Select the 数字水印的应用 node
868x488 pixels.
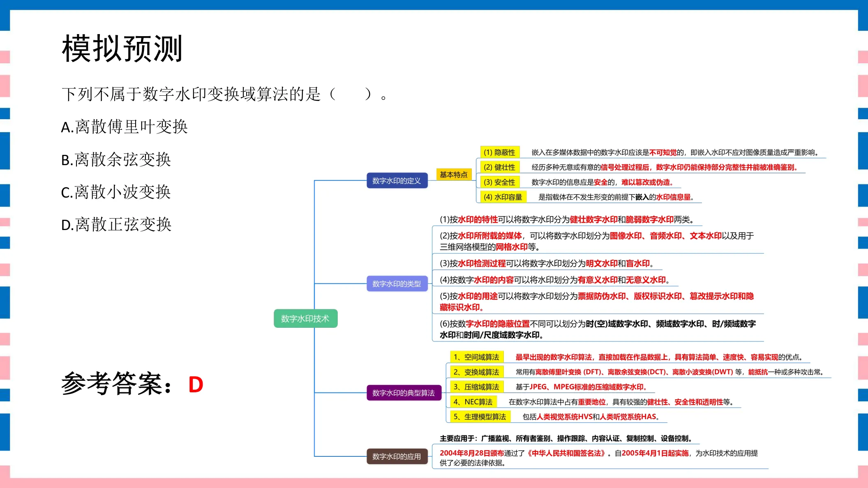click(397, 456)
